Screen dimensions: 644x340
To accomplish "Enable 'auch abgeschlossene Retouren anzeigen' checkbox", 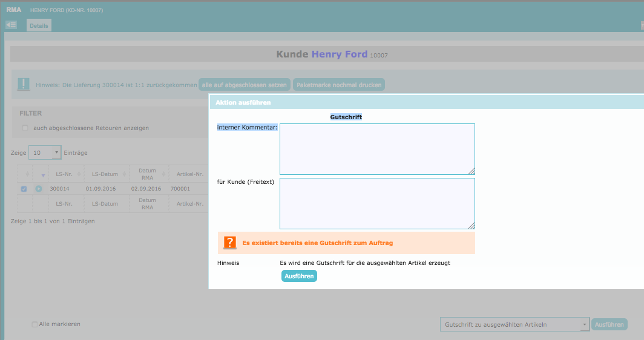I will [x=25, y=128].
